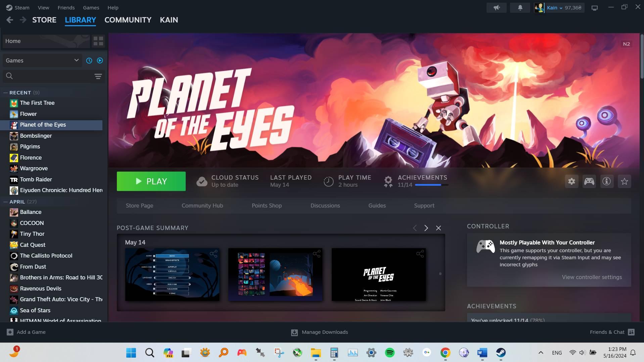Viewport: 644px width, 362px height.
Task: Open the library Home button
Action: tap(46, 41)
